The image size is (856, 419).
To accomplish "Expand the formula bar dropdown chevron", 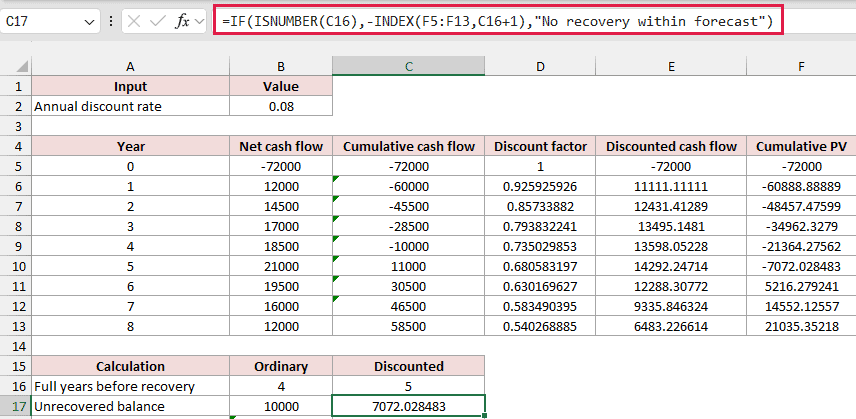I will [199, 21].
